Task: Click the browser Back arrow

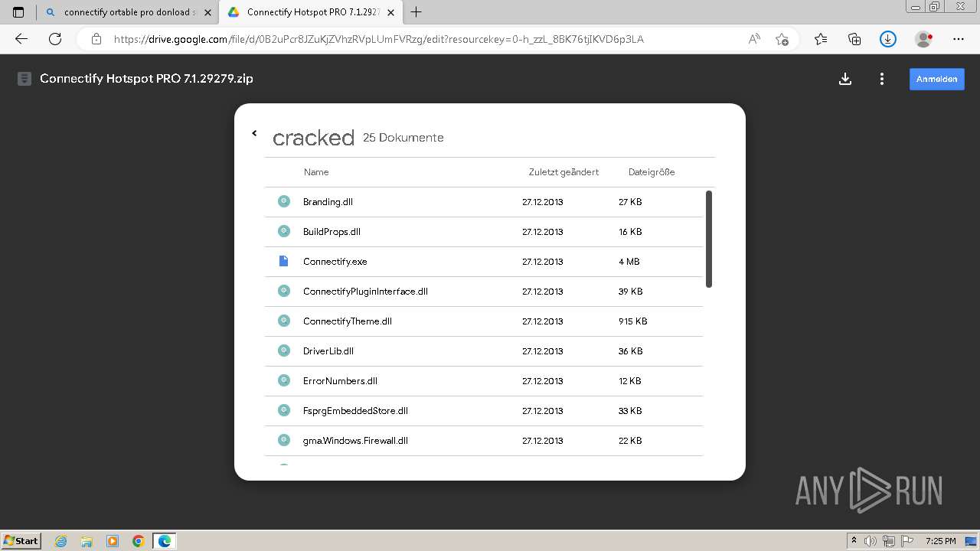Action: (x=21, y=39)
